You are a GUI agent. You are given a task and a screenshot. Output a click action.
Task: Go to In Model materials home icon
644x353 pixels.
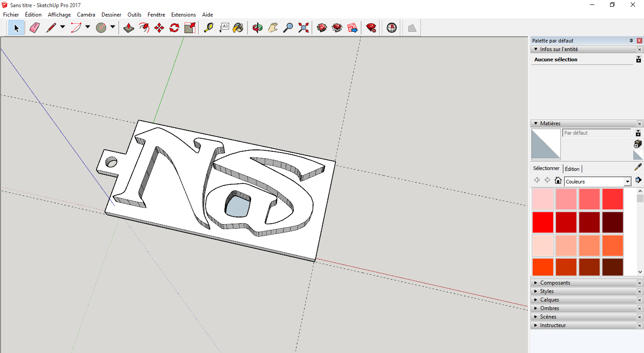click(558, 180)
